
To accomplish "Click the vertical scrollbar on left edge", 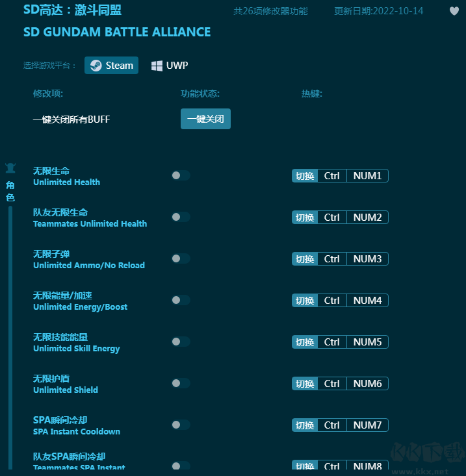I will point(10,338).
